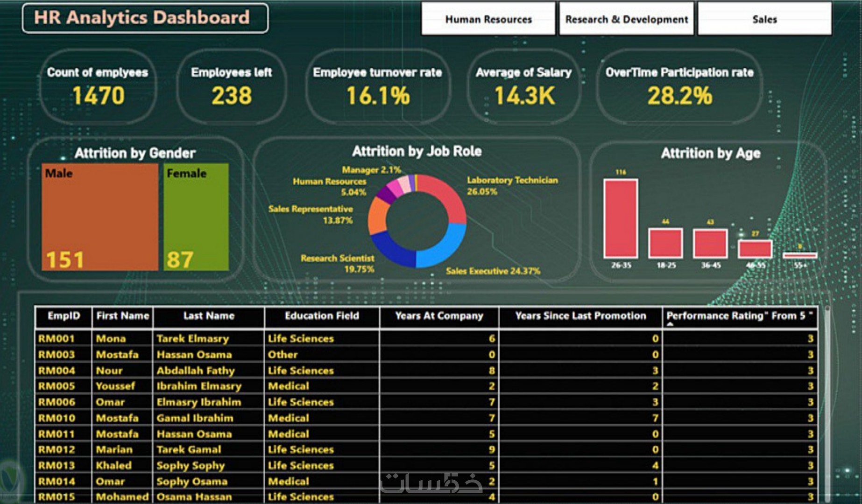
Task: Select the 1470 employee count value
Action: pyautogui.click(x=99, y=96)
